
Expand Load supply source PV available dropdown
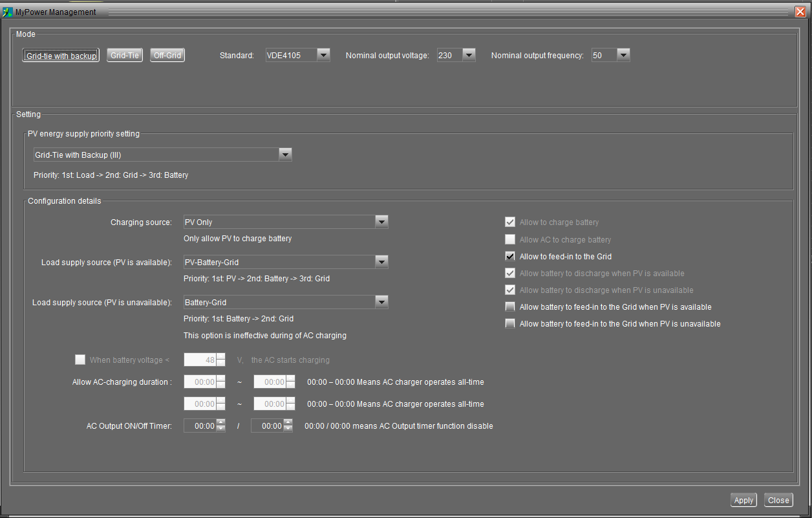381,262
